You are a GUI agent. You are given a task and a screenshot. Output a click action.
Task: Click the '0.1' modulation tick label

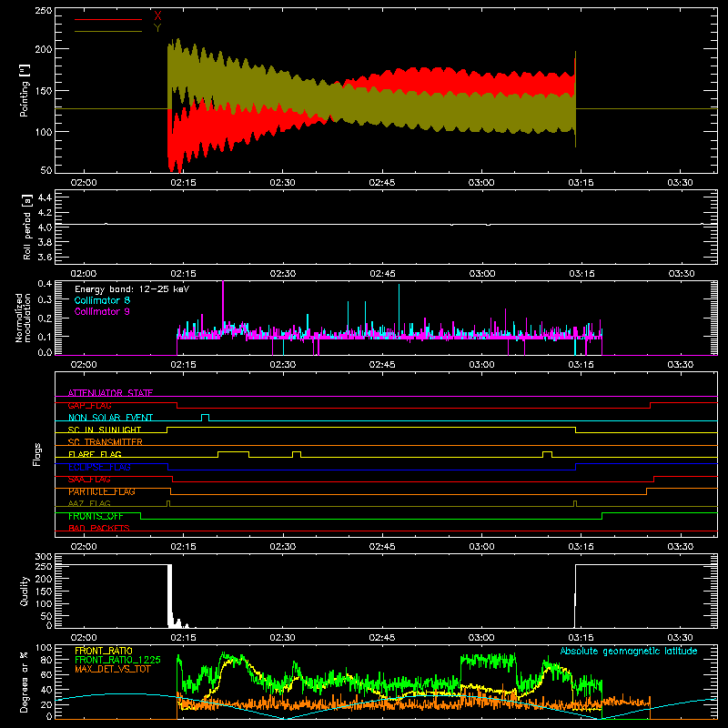pos(45,337)
